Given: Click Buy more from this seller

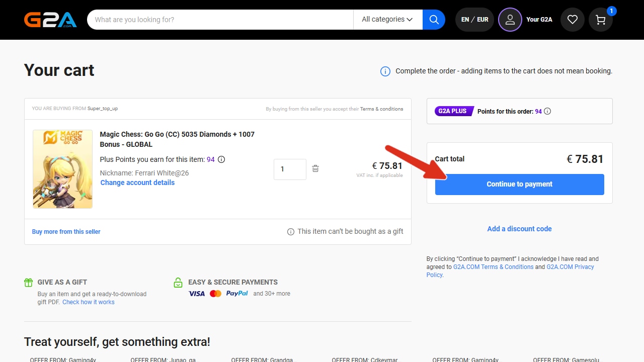Looking at the screenshot, I should [66, 232].
